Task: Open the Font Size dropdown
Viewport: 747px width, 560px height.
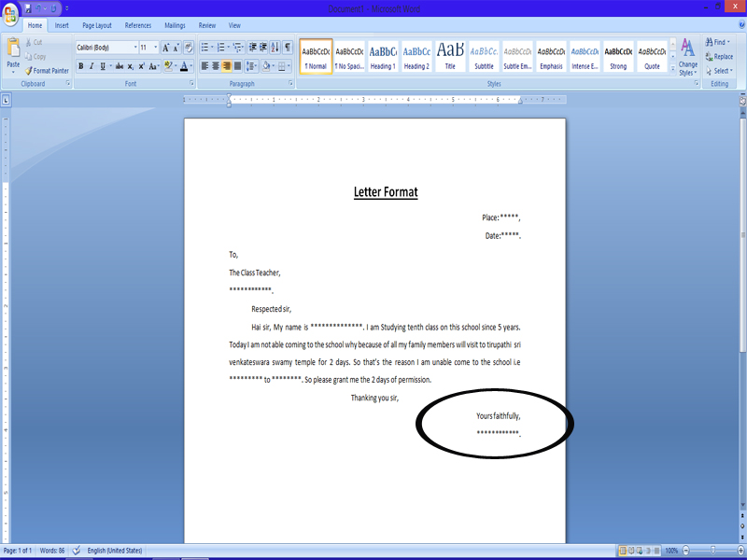Action: tap(154, 47)
